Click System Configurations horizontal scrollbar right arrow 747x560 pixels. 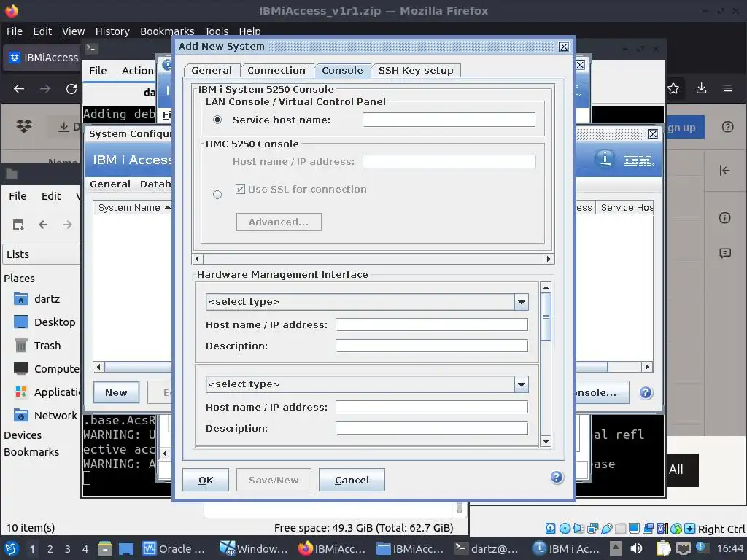click(x=647, y=367)
